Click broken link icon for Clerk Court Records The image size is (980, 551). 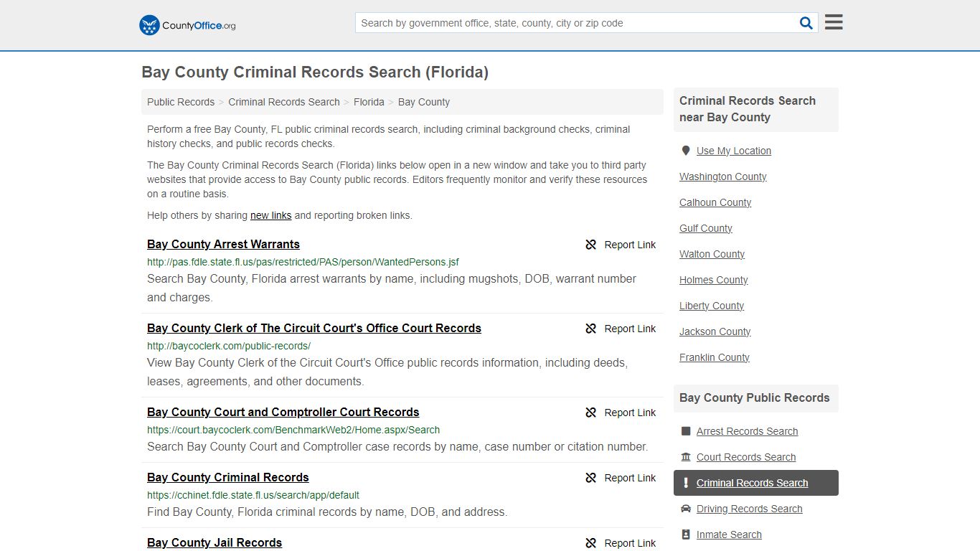coord(591,329)
